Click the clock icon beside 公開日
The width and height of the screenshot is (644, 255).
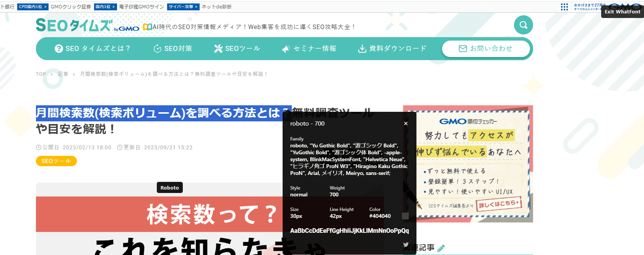point(39,147)
